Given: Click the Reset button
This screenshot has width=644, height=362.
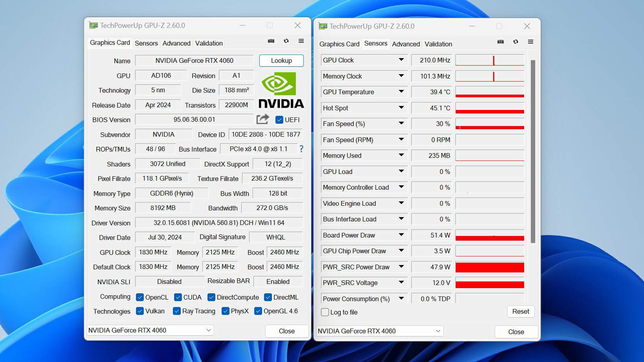Looking at the screenshot, I should (521, 311).
